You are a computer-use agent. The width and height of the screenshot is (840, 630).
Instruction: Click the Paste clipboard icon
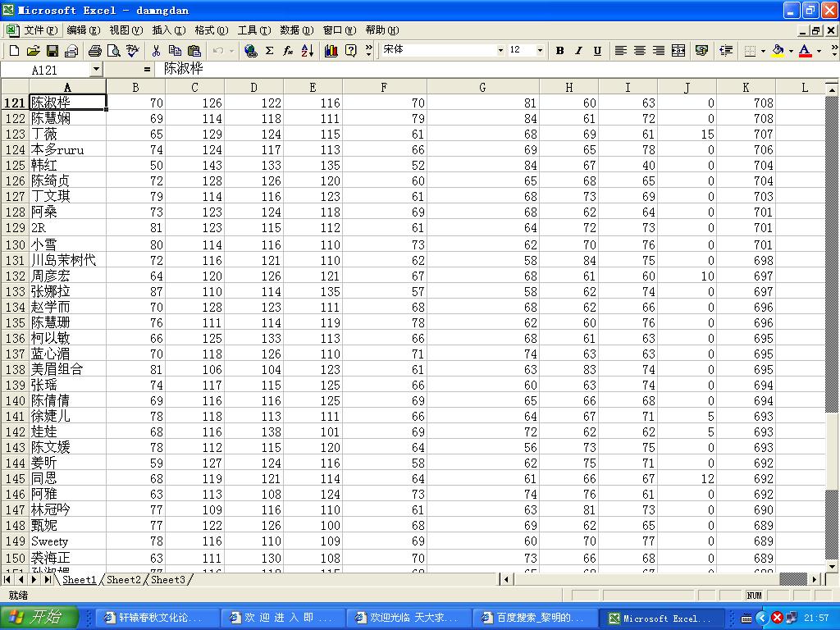coord(194,51)
